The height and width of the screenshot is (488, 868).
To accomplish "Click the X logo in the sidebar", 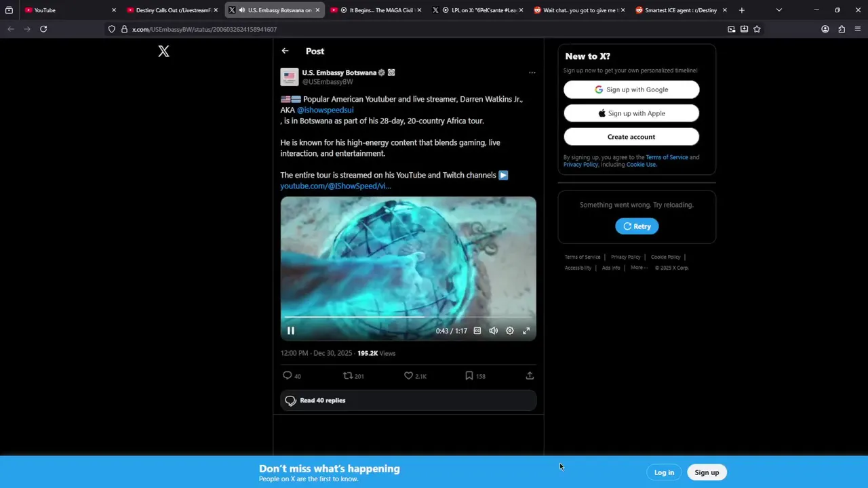I will click(x=163, y=51).
